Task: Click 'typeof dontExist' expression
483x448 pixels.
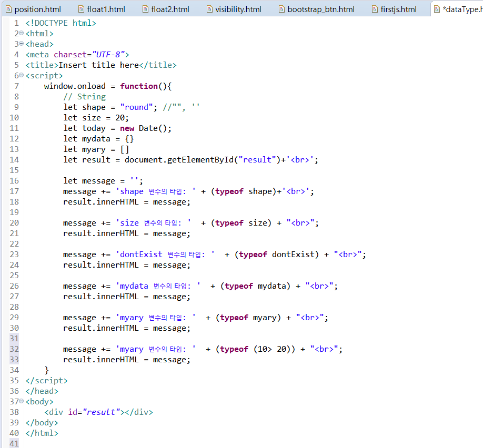Action: coord(277,254)
